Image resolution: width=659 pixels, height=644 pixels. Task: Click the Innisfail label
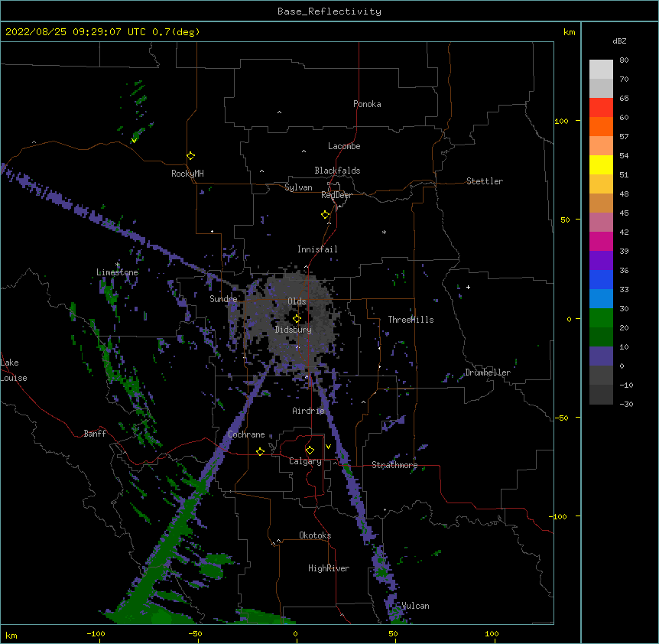tap(317, 249)
